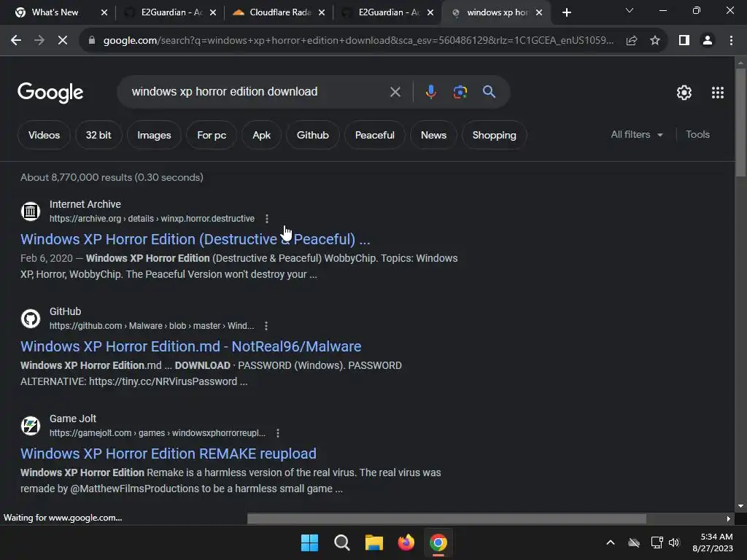747x560 pixels.
Task: Open the tab search dropdown chevron
Action: [630, 10]
